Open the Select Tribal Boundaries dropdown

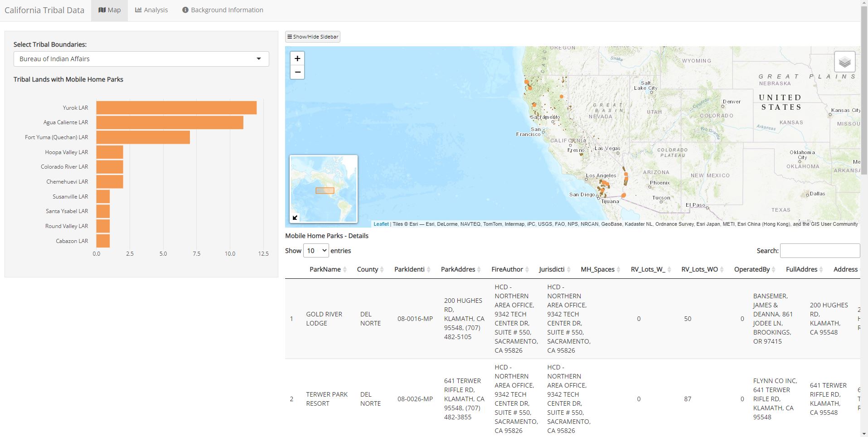click(x=141, y=59)
